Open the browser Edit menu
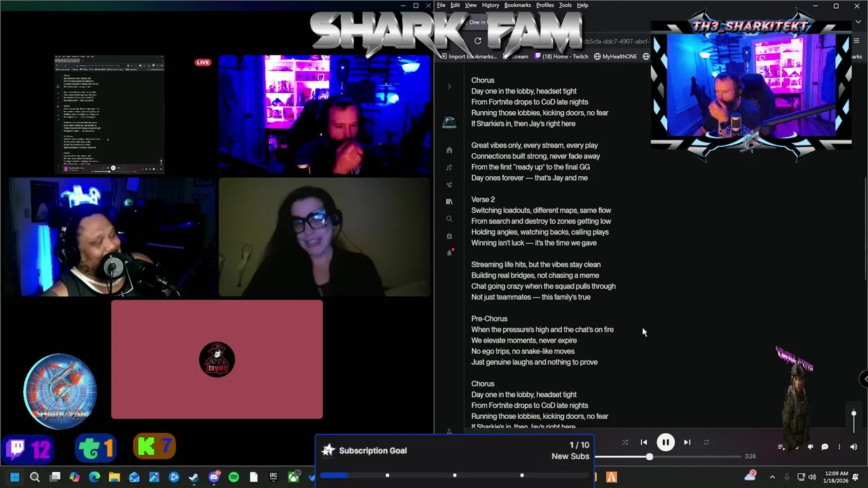Viewport: 868px width, 488px height. (455, 5)
